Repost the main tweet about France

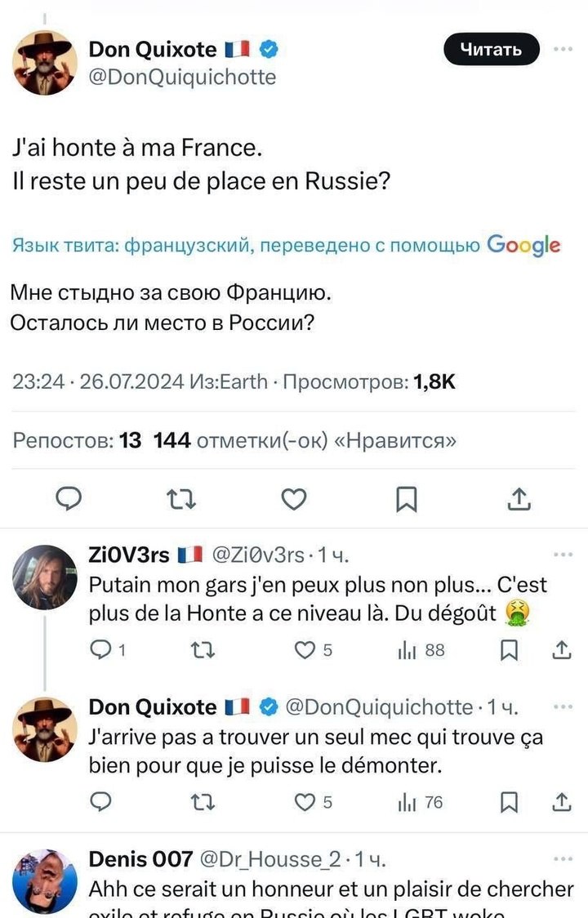point(182,499)
